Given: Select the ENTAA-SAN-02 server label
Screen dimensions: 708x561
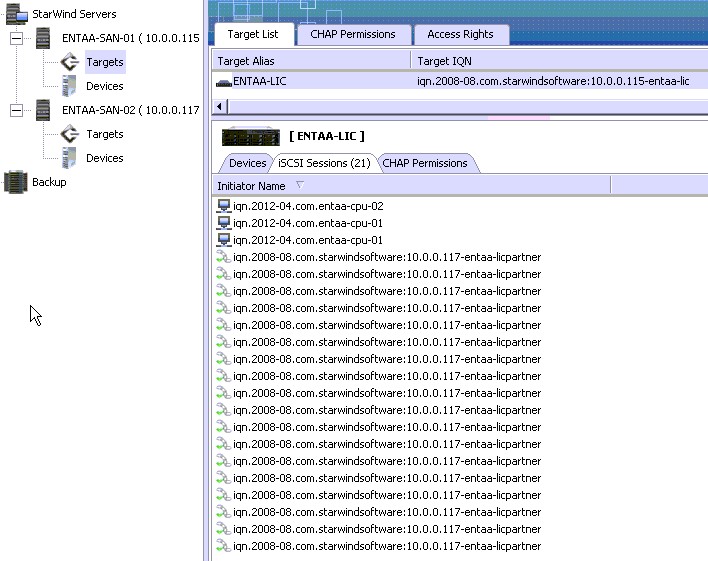Looking at the screenshot, I should (131, 110).
